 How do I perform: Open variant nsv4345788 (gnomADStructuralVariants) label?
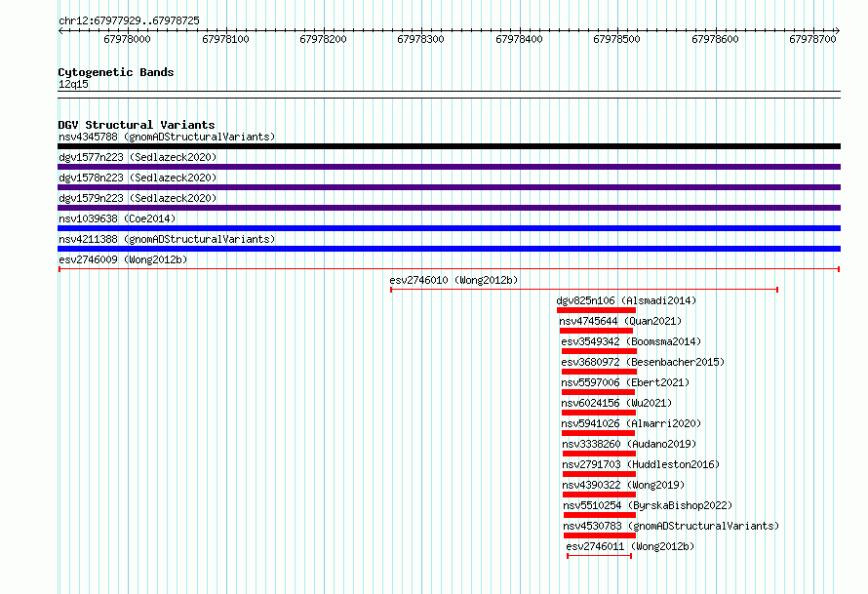coord(167,137)
